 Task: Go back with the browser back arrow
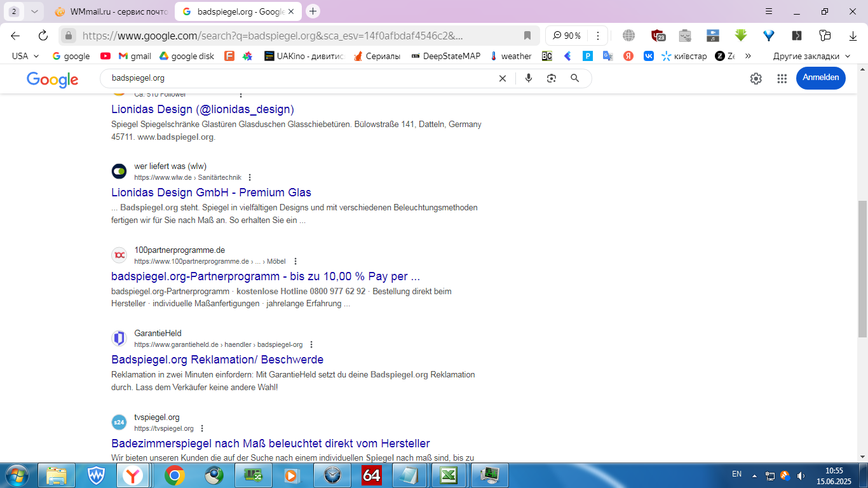[15, 36]
